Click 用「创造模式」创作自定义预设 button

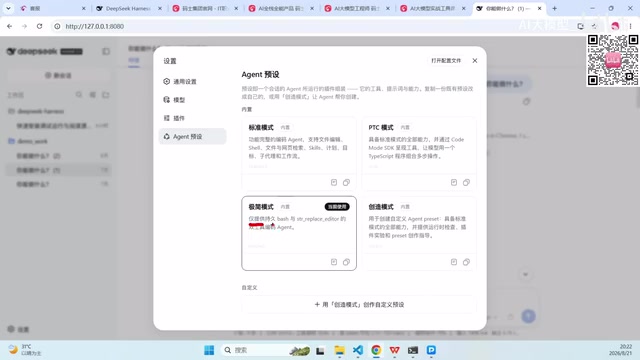(359, 304)
